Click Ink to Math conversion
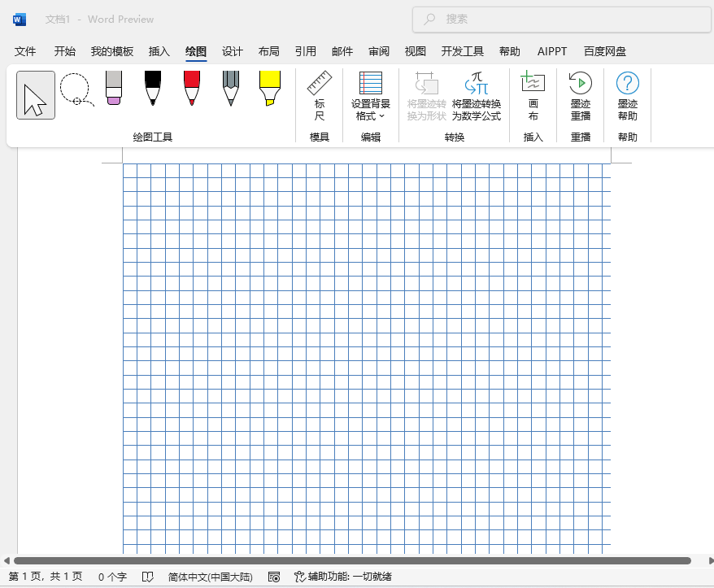The height and width of the screenshot is (588, 714). (477, 96)
